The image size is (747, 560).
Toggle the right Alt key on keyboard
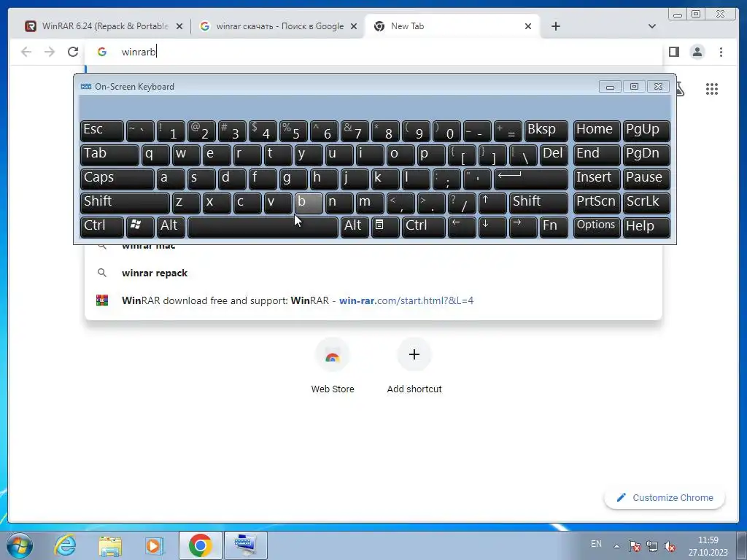355,227
